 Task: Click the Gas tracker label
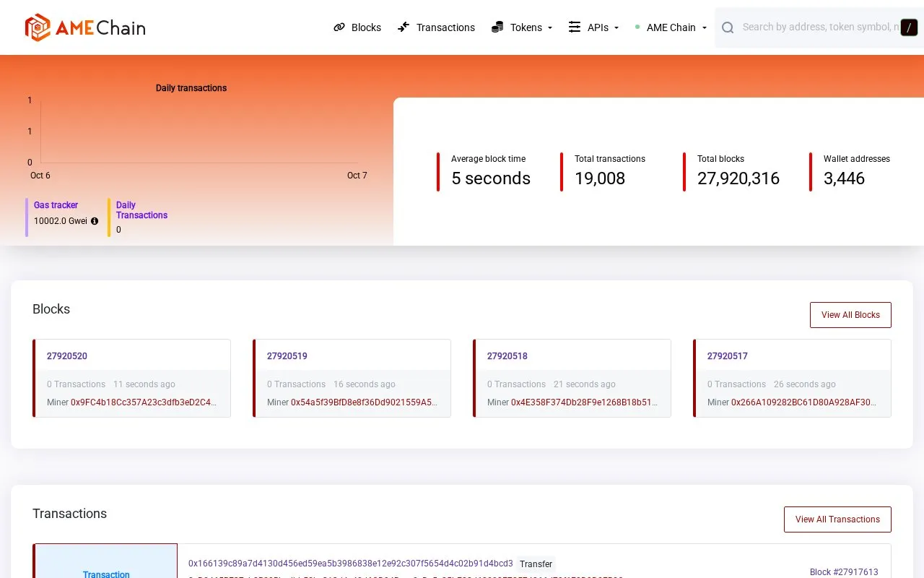(56, 205)
